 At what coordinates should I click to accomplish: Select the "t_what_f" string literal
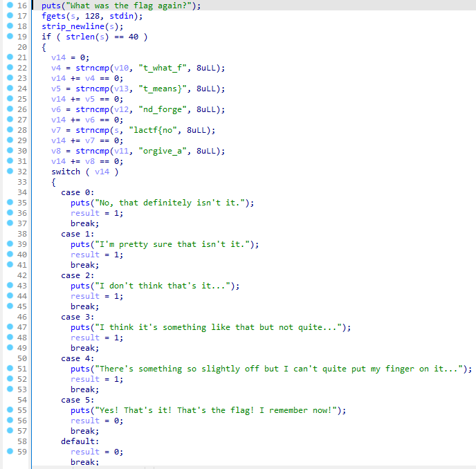click(x=163, y=68)
